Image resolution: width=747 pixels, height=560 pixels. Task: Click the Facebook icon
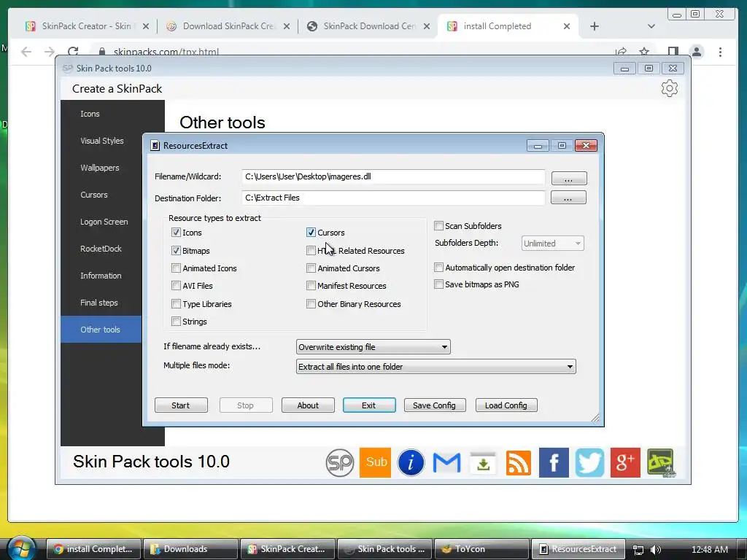coord(554,462)
